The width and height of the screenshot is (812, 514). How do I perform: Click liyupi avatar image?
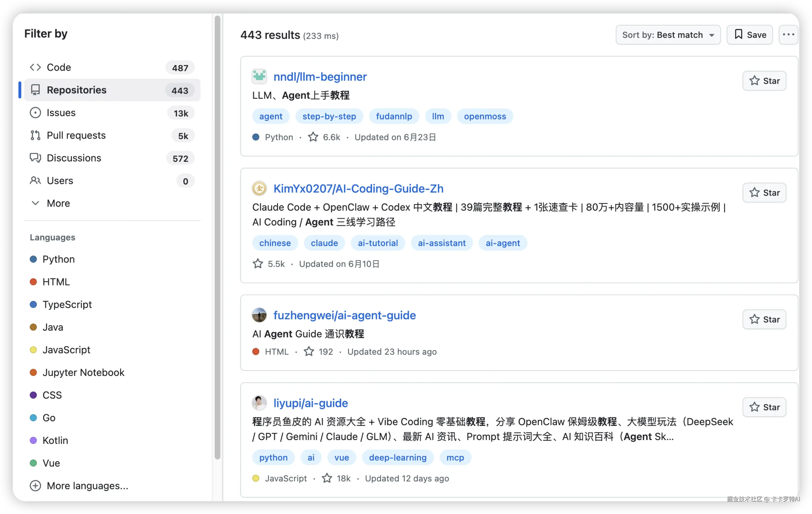259,403
